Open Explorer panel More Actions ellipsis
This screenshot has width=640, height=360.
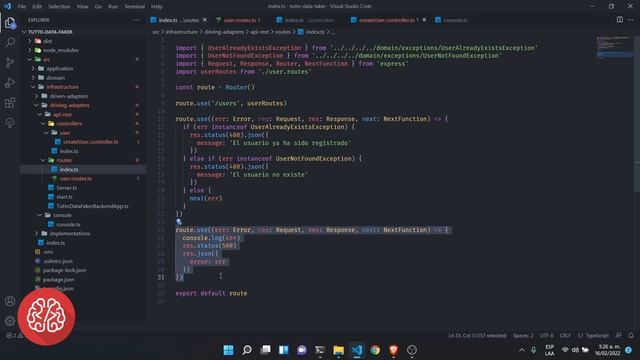pyautogui.click(x=136, y=20)
